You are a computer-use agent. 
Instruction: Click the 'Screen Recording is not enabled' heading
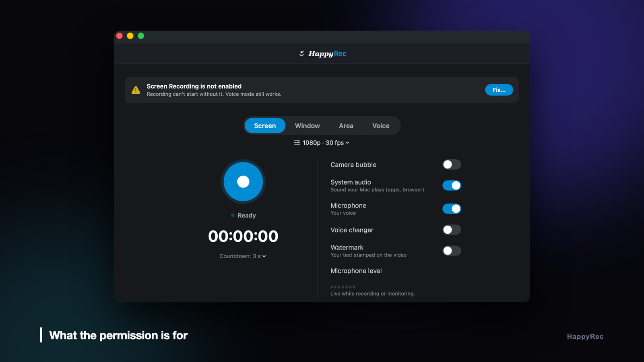[194, 86]
